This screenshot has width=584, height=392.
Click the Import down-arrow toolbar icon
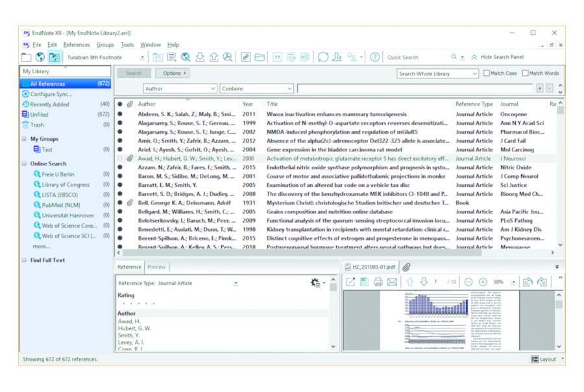[200, 57]
